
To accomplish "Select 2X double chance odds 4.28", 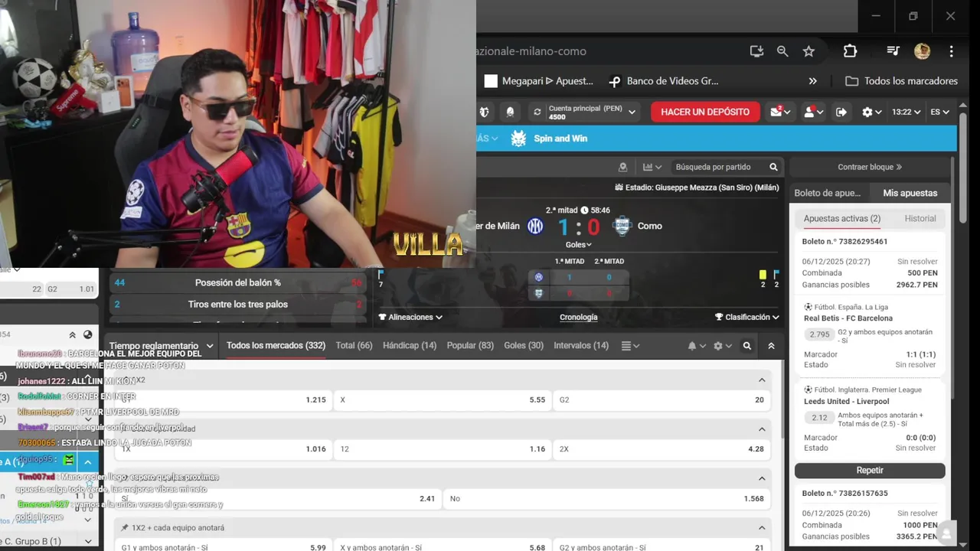I will pos(661,449).
